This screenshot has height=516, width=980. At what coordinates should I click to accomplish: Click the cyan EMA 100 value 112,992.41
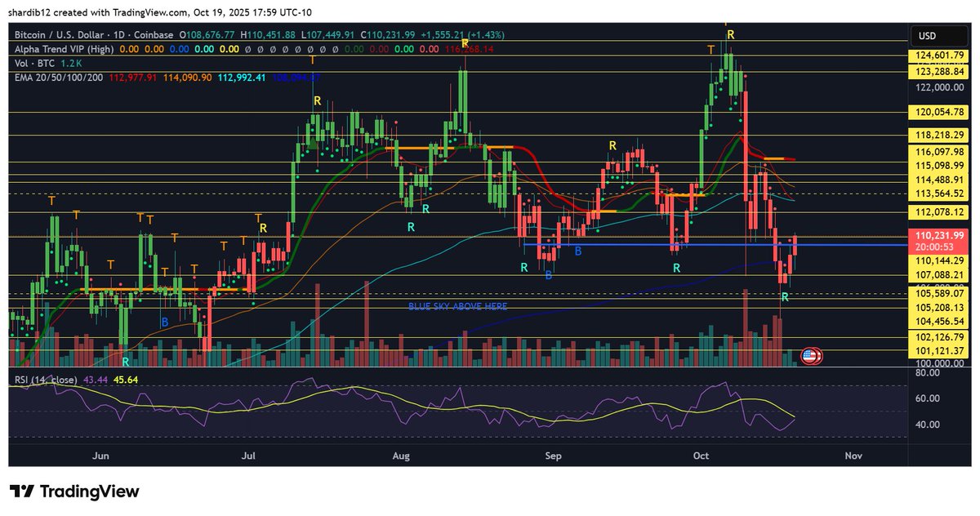(x=243, y=77)
